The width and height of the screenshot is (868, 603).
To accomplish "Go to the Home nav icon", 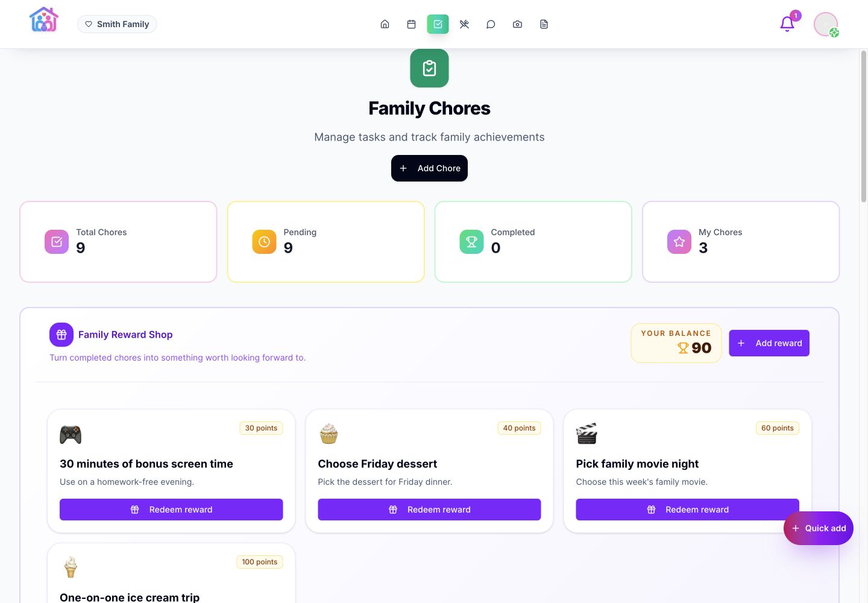I will coord(385,24).
